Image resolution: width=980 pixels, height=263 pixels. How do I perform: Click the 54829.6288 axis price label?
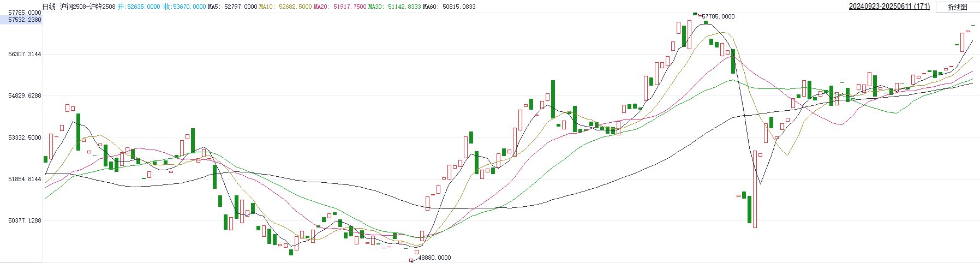click(25, 95)
